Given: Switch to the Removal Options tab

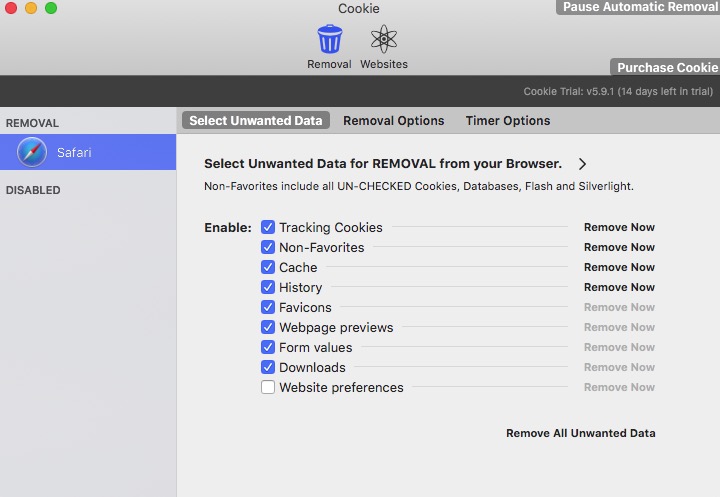Looking at the screenshot, I should point(394,120).
